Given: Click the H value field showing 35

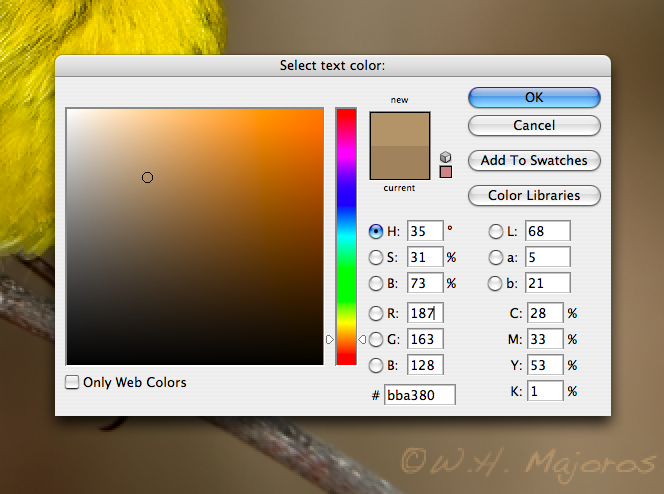Looking at the screenshot, I should point(425,231).
